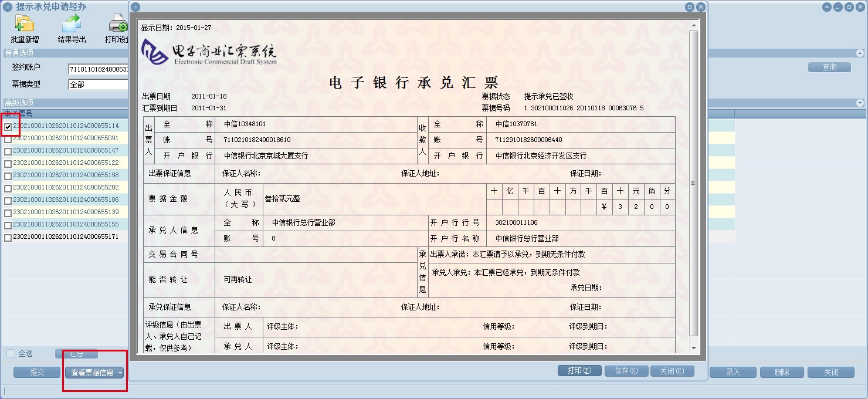This screenshot has width=868, height=399.
Task: Uncheck the row 230210001102620110124000655114 checkbox
Action: (x=8, y=126)
